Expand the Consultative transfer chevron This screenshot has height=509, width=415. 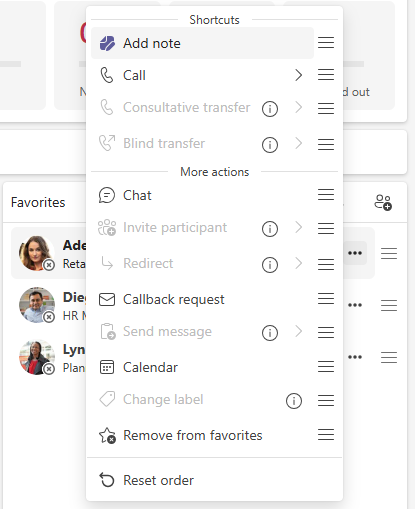(x=299, y=107)
